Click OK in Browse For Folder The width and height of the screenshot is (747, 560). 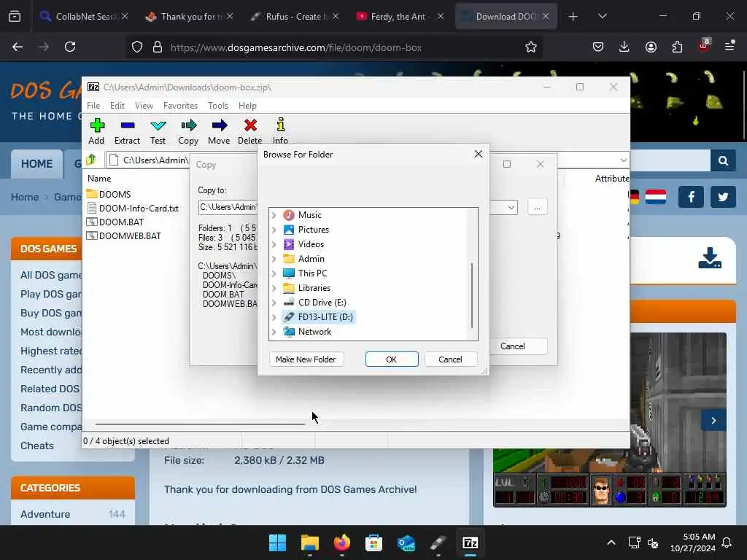click(x=392, y=359)
